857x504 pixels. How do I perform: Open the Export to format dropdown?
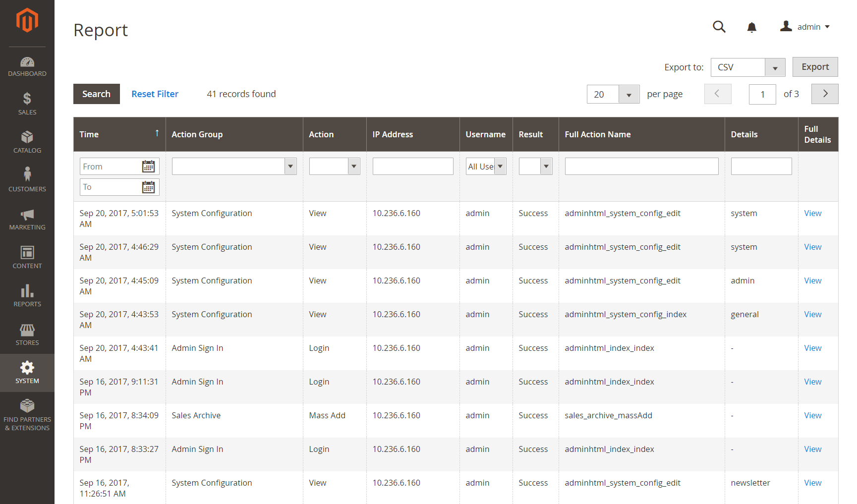775,67
